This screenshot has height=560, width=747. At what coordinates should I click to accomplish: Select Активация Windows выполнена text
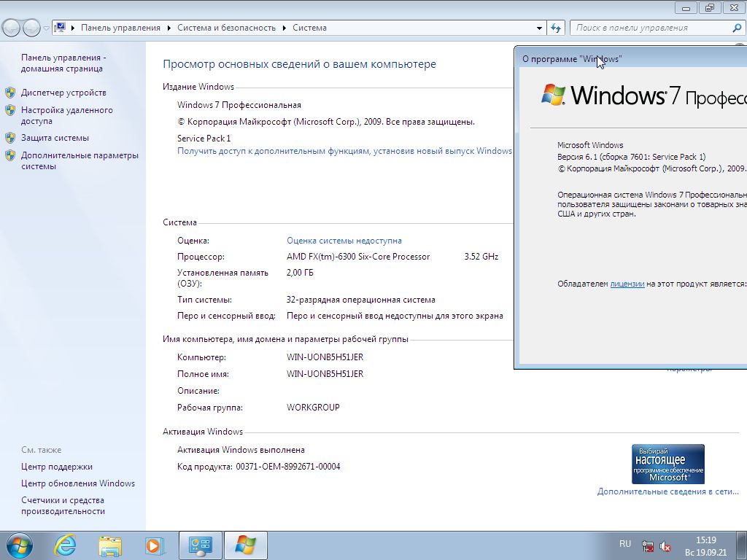pos(241,450)
